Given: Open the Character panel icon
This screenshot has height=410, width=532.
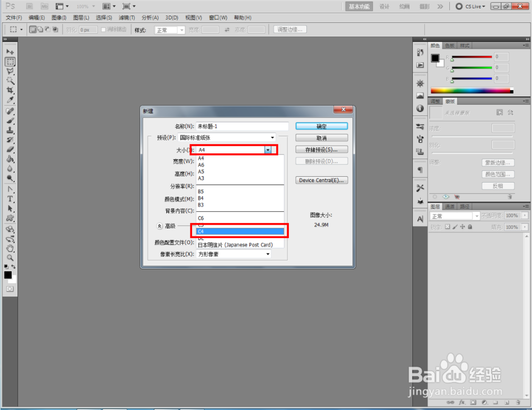Looking at the screenshot, I should [x=420, y=219].
